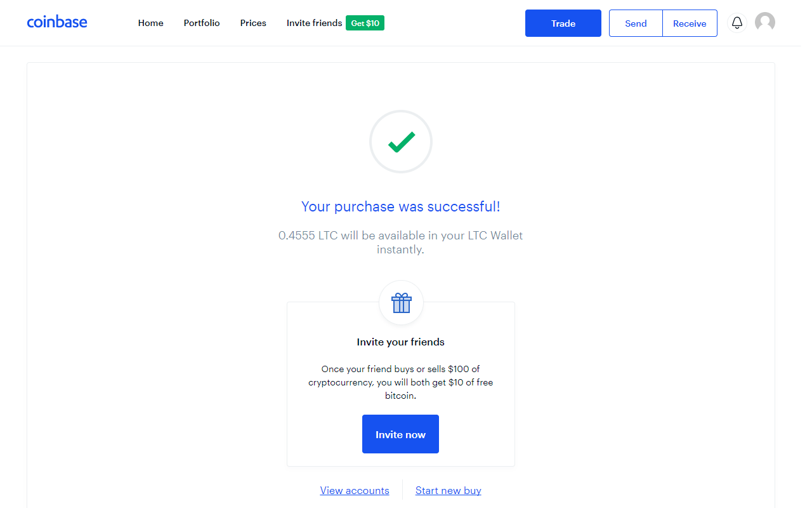
Task: Click the $10 free bitcoin referral description
Action: pos(401,382)
